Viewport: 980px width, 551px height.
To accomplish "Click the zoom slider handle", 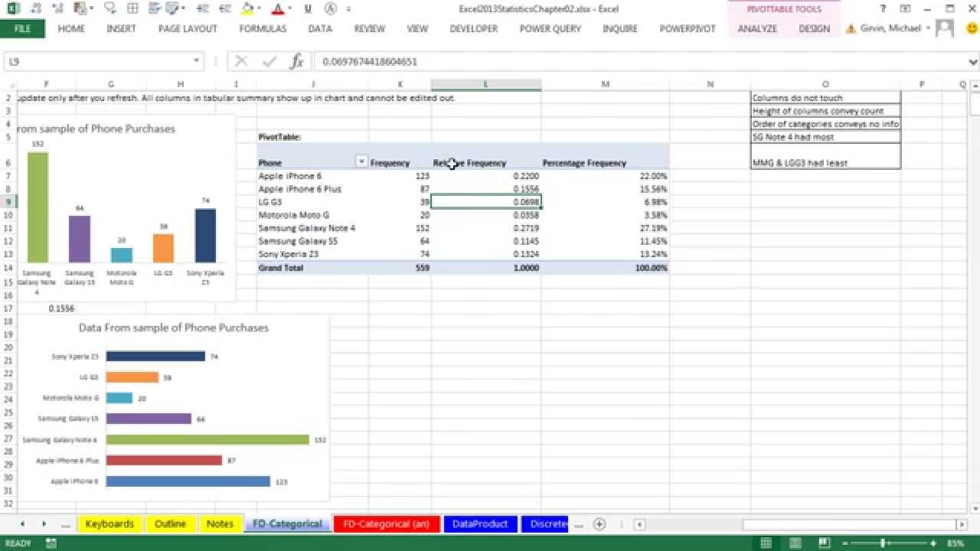I will pos(884,543).
